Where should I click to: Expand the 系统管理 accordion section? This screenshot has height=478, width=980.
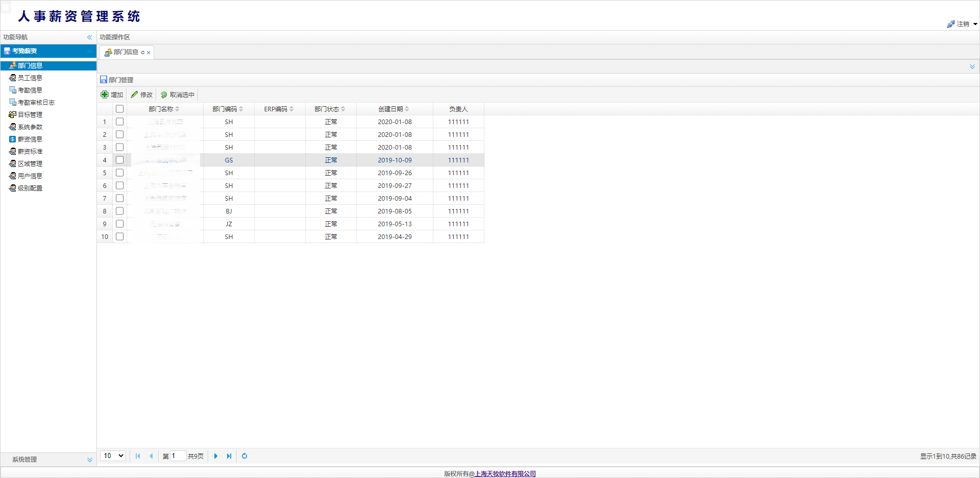tap(90, 460)
